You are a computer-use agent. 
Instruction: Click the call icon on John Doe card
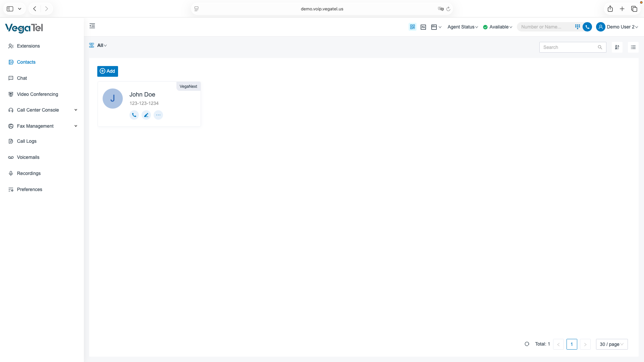[x=134, y=115]
